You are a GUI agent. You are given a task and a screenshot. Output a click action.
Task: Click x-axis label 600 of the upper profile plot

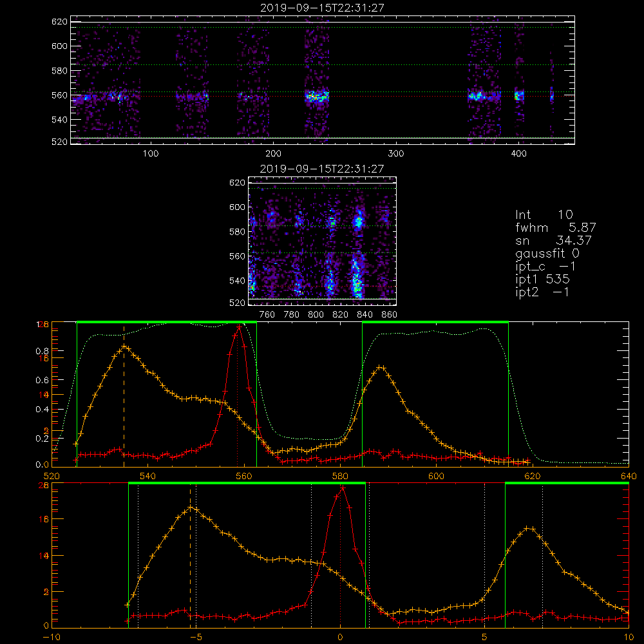click(x=436, y=477)
